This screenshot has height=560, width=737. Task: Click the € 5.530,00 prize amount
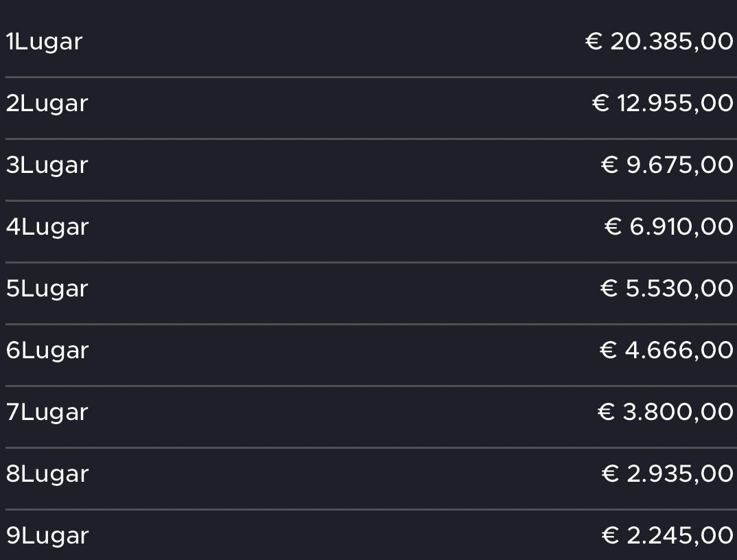click(666, 288)
